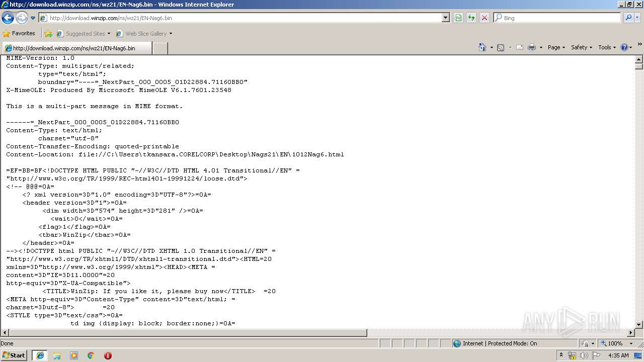Click the vertical scrollbar down arrow
The image size is (644, 362).
click(639, 325)
